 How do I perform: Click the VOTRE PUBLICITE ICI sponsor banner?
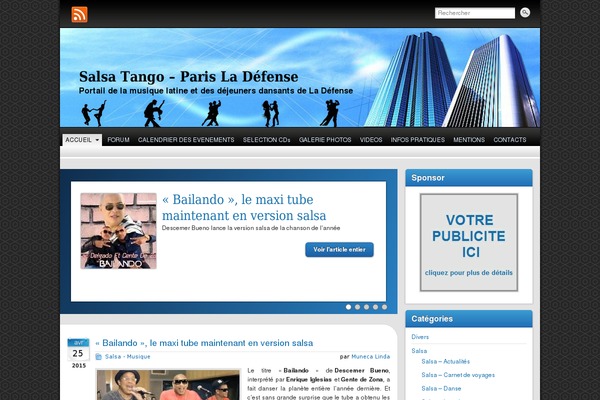click(x=469, y=242)
